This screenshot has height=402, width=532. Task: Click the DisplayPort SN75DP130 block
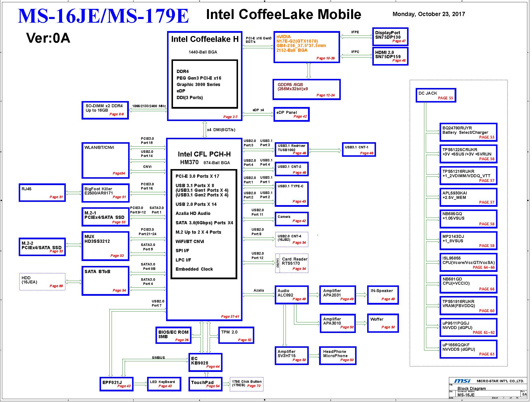(390, 37)
